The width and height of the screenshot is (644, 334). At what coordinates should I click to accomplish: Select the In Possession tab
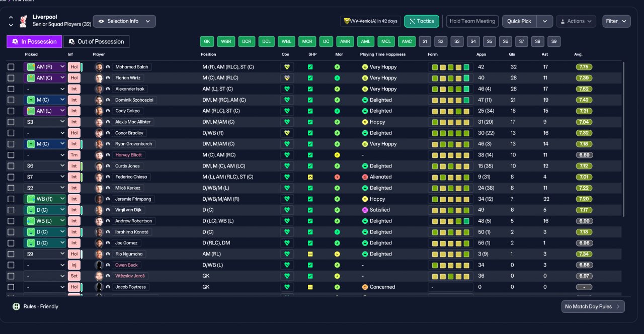point(35,42)
